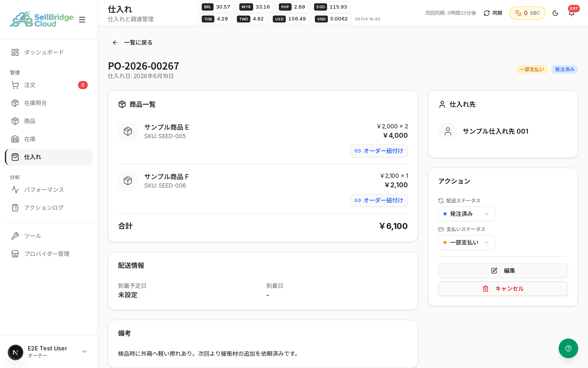This screenshot has width=588, height=368.
Task: Click the THB 4.29 exchange rate chip
Action: click(x=215, y=19)
